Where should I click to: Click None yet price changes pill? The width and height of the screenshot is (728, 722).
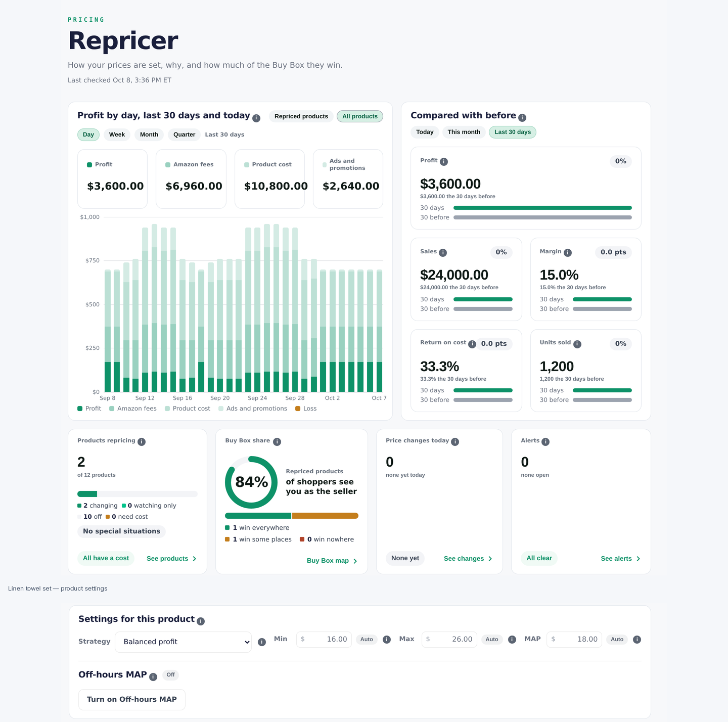pos(405,558)
